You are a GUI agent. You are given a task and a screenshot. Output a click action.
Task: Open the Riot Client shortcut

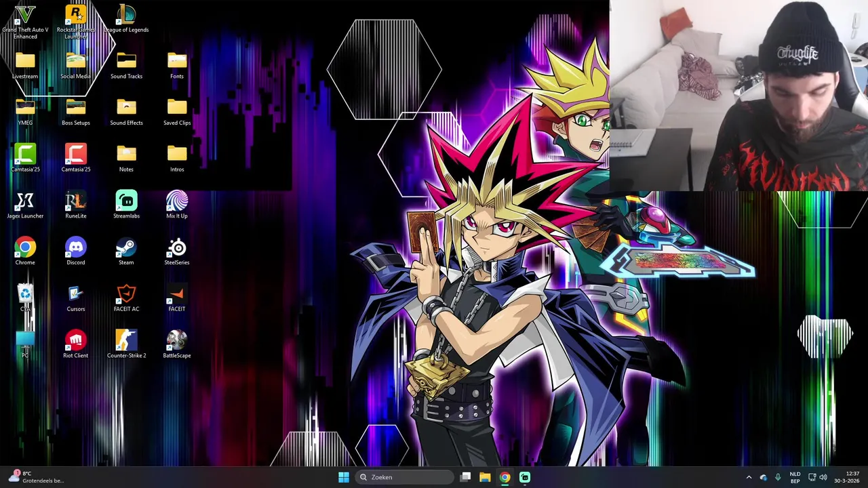point(75,345)
